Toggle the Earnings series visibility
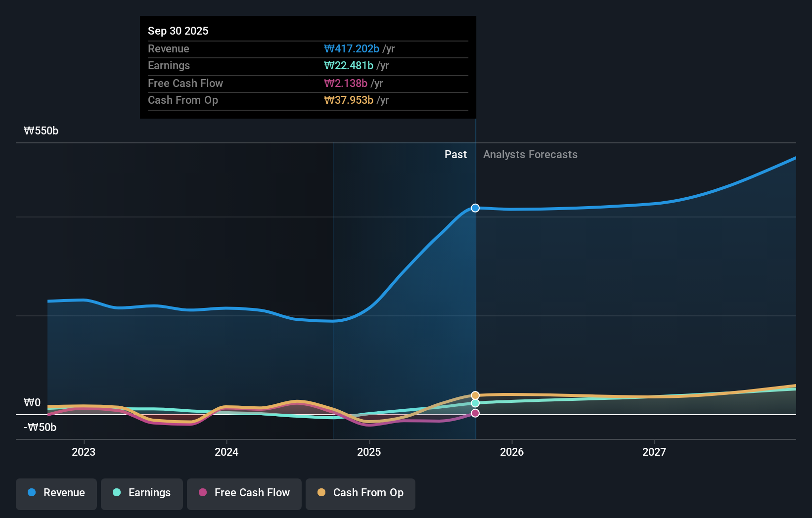Viewport: 812px width, 518px height. point(141,493)
